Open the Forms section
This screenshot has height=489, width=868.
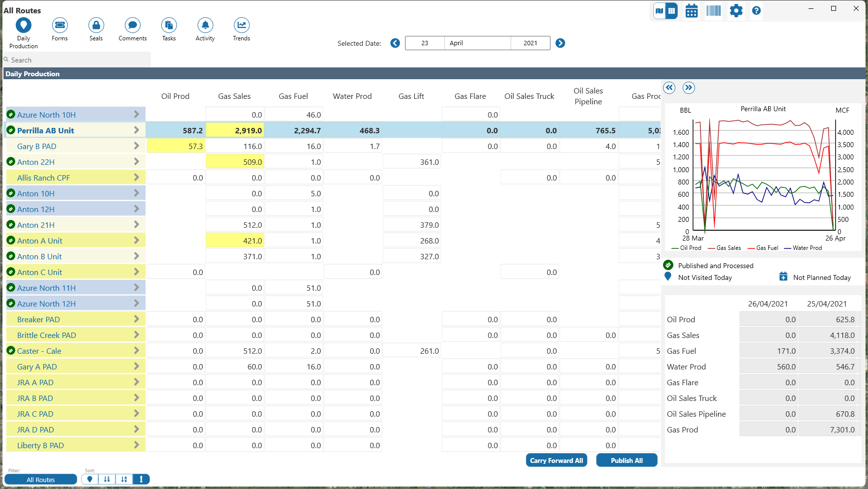[59, 25]
